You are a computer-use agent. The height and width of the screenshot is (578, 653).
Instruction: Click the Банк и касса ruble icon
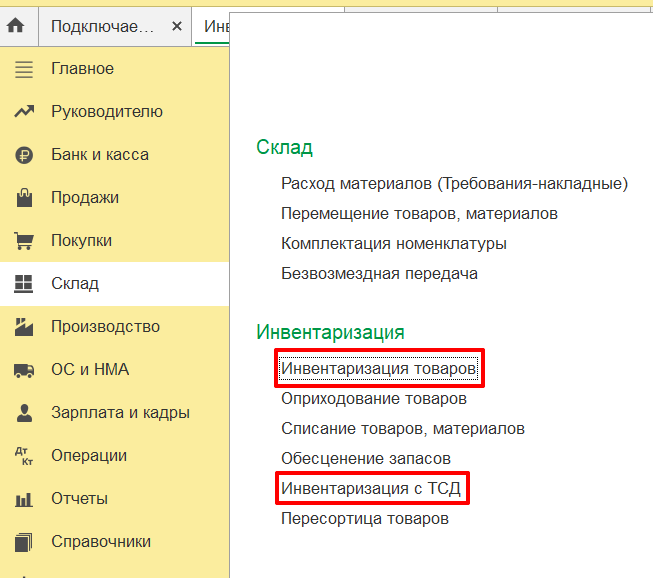[24, 155]
